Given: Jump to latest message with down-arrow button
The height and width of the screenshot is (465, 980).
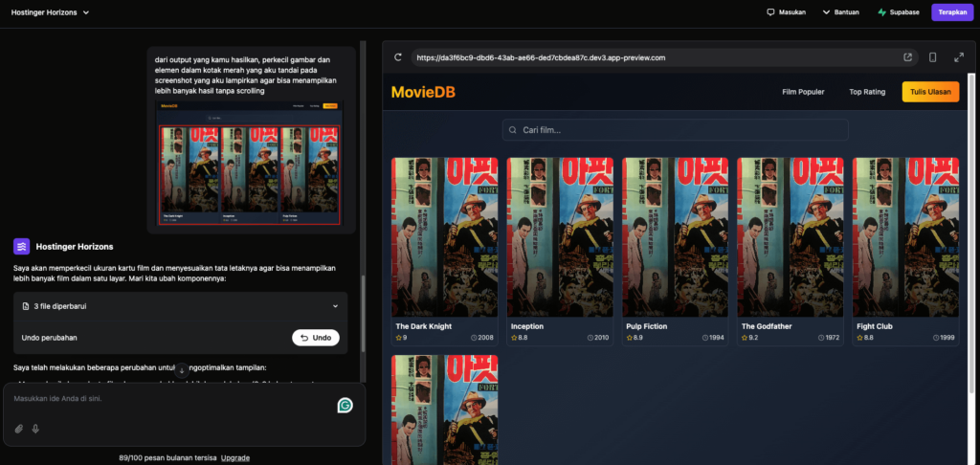Looking at the screenshot, I should pyautogui.click(x=182, y=370).
